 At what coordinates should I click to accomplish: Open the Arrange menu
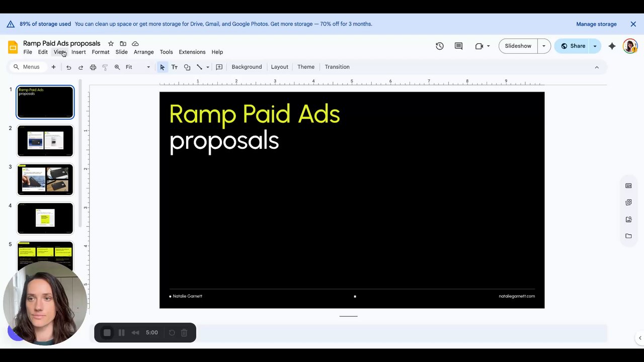point(144,52)
